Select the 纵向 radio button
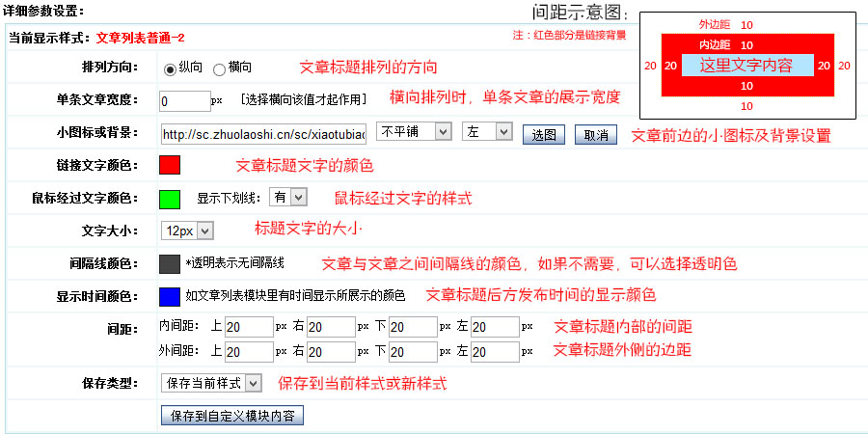868x434 pixels. coord(171,69)
